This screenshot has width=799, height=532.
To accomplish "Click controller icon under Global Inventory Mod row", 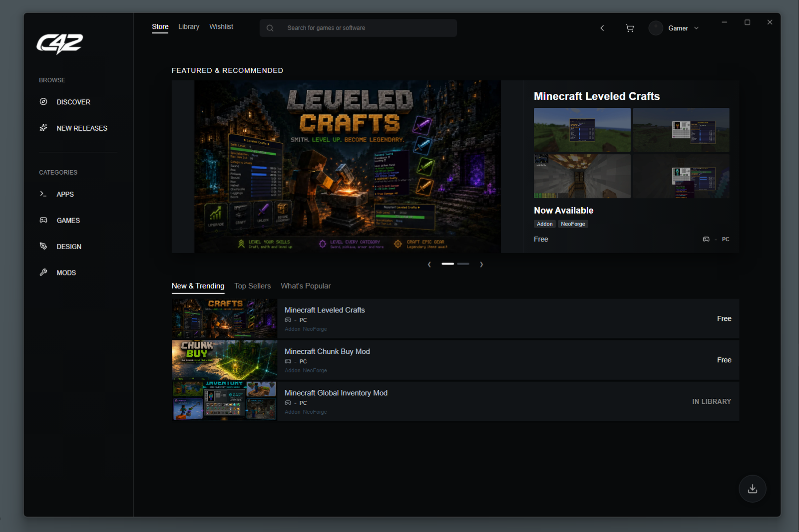I will pyautogui.click(x=288, y=403).
